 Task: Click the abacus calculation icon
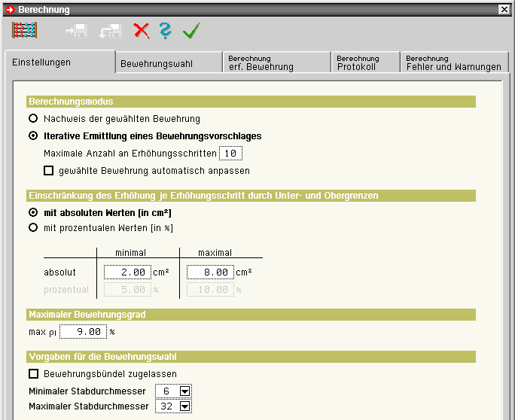(24, 30)
